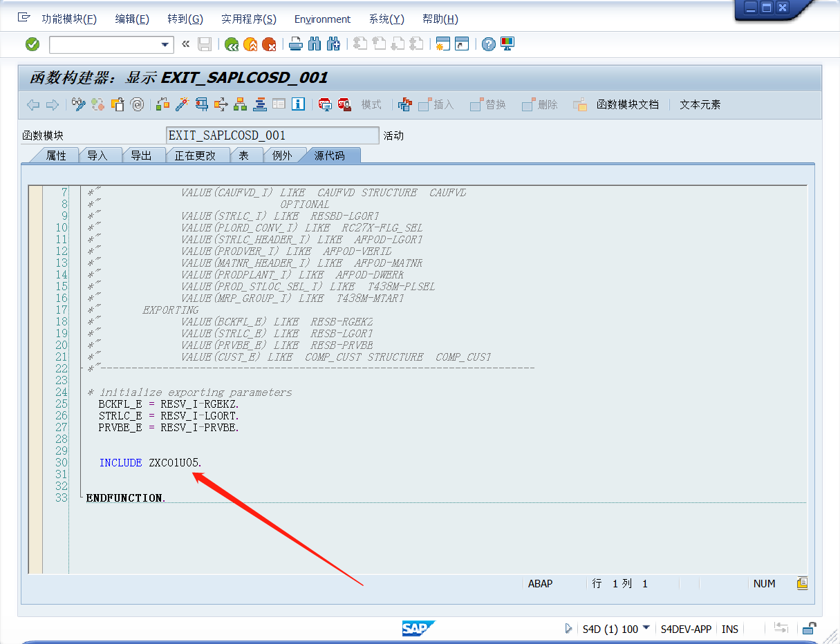Click the Cancel red icon on toolbar
Viewport: 840px width, 644px height.
(x=270, y=44)
